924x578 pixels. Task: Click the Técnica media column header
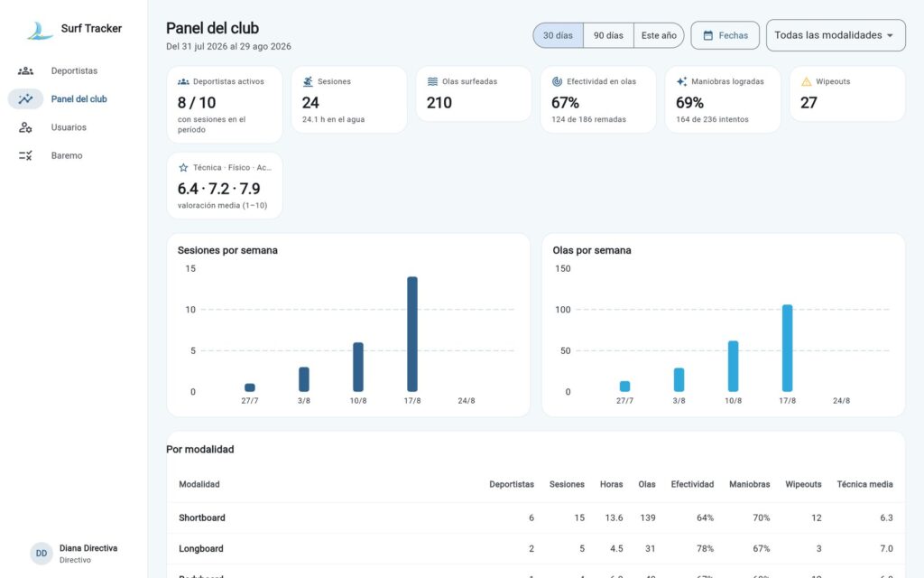864,484
